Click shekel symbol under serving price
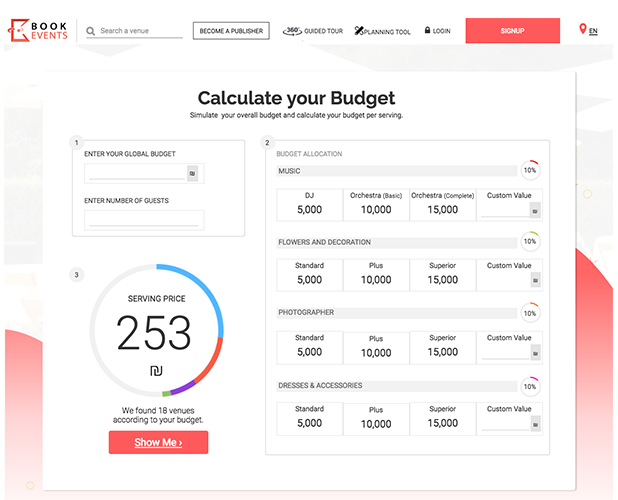The width and height of the screenshot is (618, 500). click(x=156, y=371)
